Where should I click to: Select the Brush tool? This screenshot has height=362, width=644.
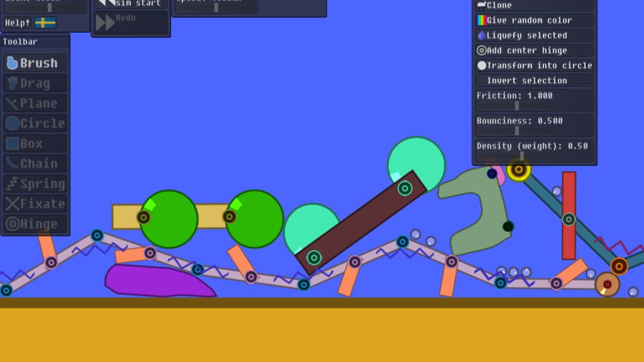coord(35,63)
